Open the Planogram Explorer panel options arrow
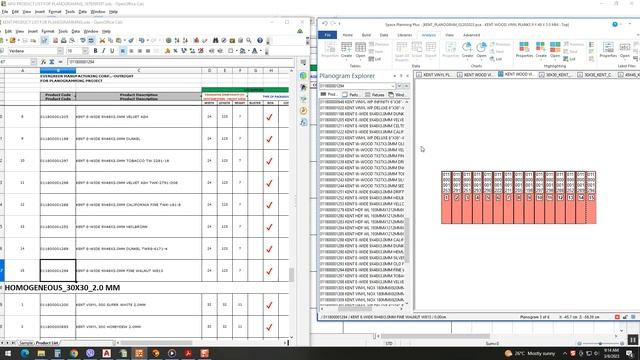 click(x=394, y=76)
